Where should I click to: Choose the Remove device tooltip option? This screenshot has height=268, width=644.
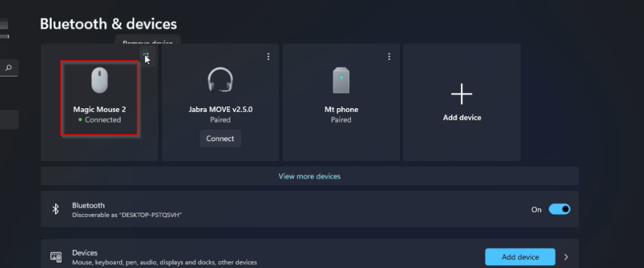[x=147, y=42]
